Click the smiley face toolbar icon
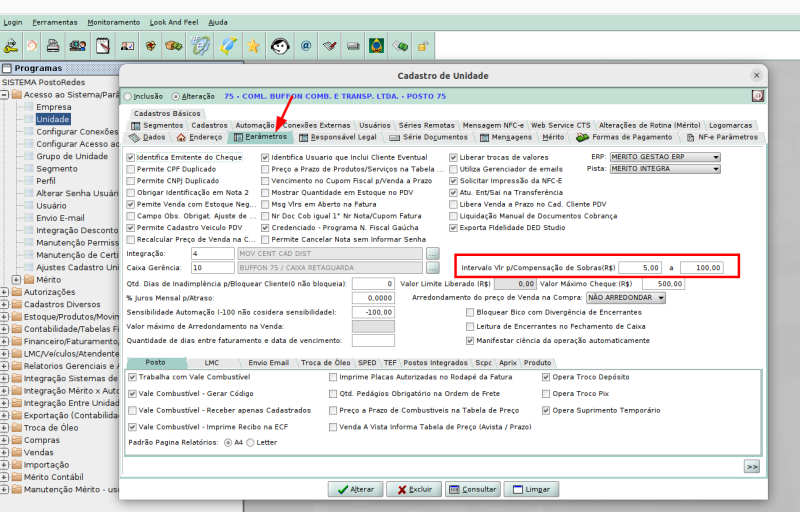 [280, 46]
